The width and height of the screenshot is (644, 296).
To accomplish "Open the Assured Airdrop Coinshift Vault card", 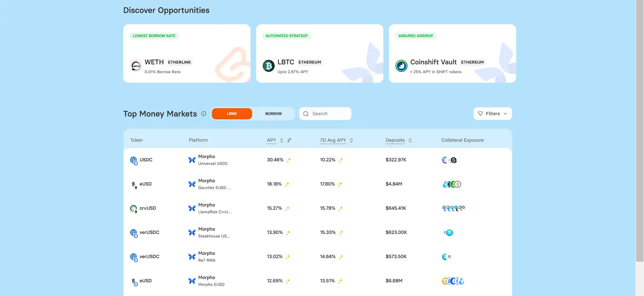I will [452, 53].
